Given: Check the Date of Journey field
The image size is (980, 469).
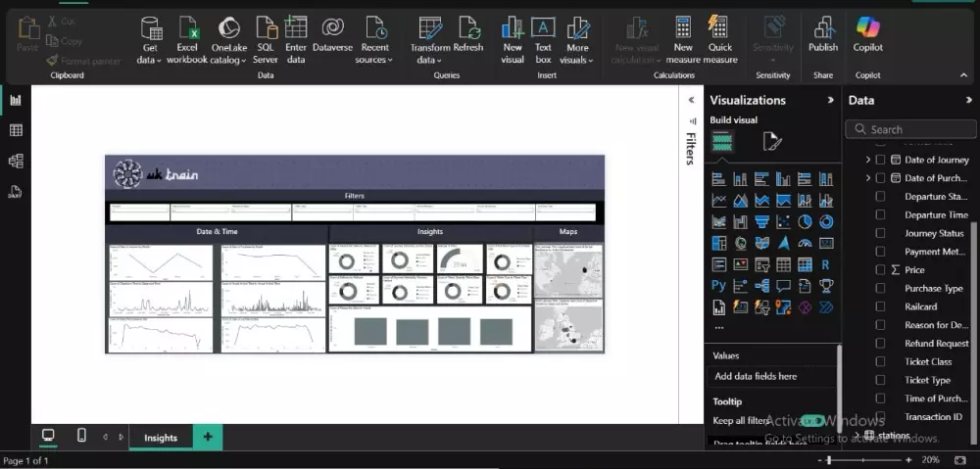Looking at the screenshot, I should [880, 160].
